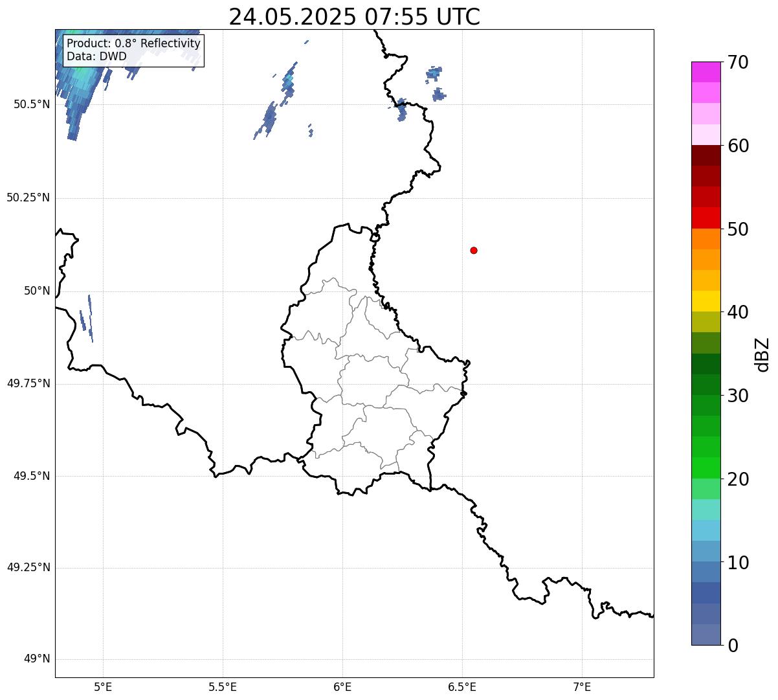
Task: Click the red station marker dot
Action: click(x=474, y=250)
